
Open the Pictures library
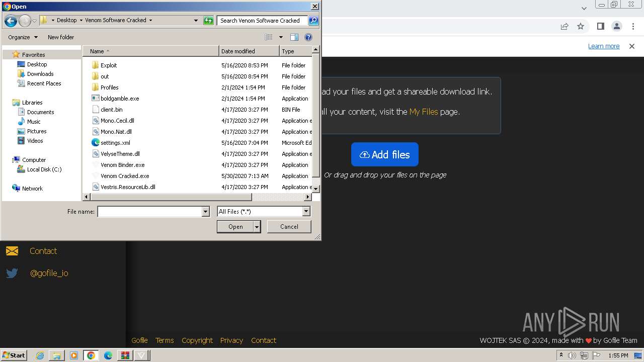37,131
